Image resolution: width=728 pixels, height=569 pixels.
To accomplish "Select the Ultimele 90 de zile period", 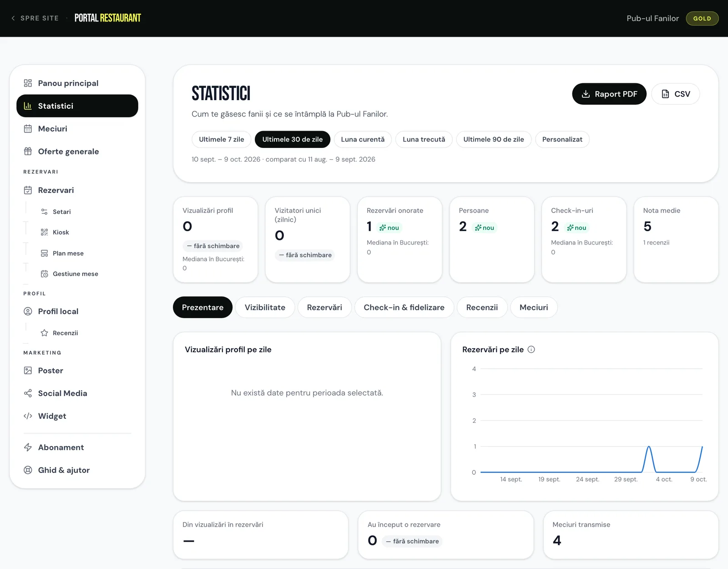I will pos(494,139).
